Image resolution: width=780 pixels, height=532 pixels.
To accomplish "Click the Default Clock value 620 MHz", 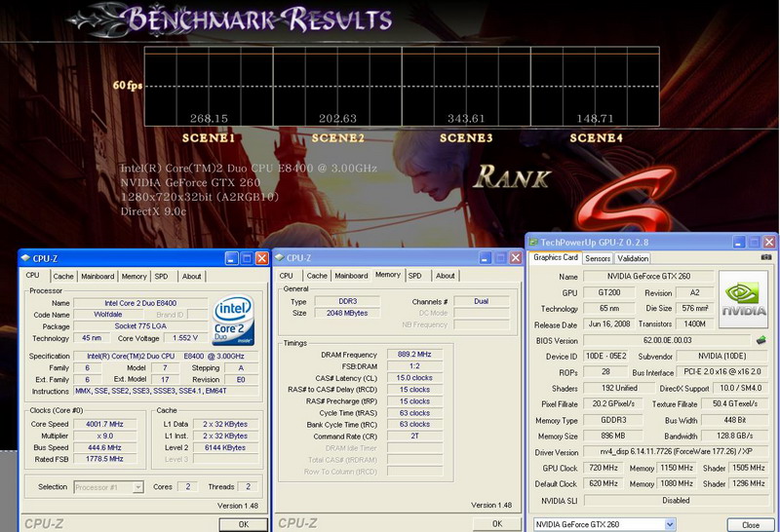I will point(604,484).
